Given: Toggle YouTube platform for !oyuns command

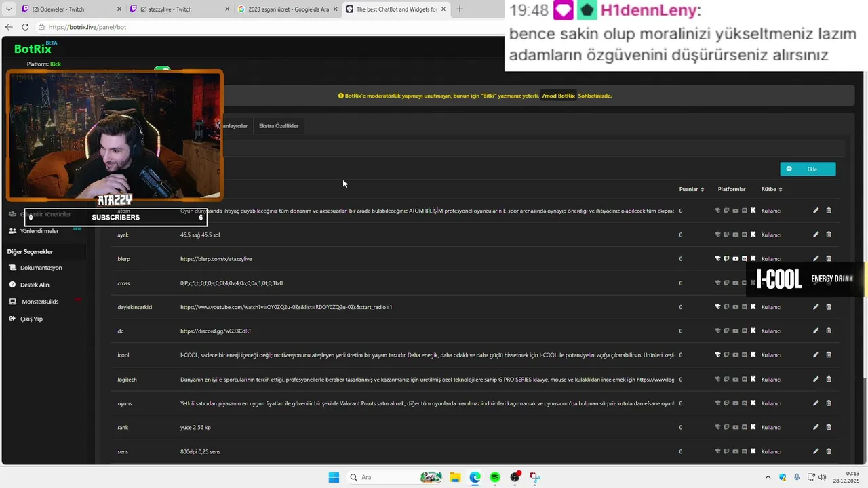Looking at the screenshot, I should (735, 403).
